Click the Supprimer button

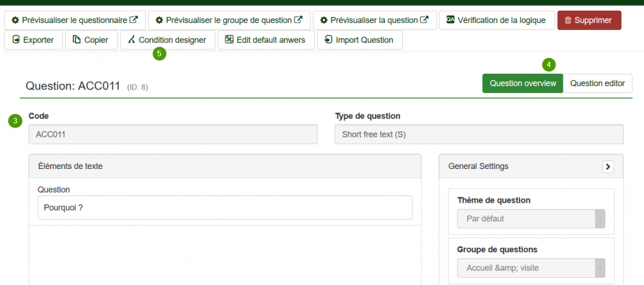(x=589, y=20)
